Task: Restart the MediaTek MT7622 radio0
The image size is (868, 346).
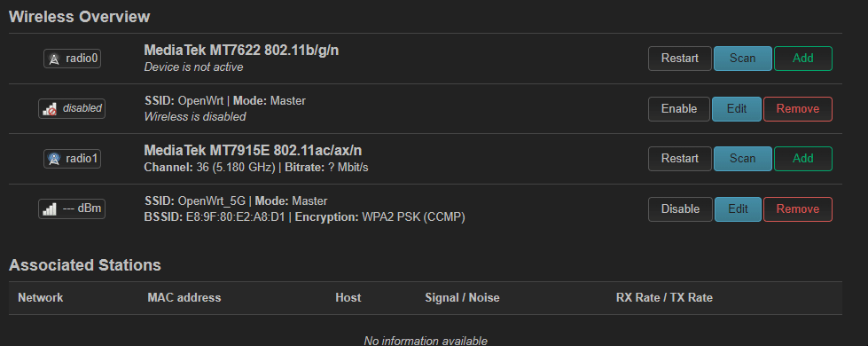Action: [680, 59]
